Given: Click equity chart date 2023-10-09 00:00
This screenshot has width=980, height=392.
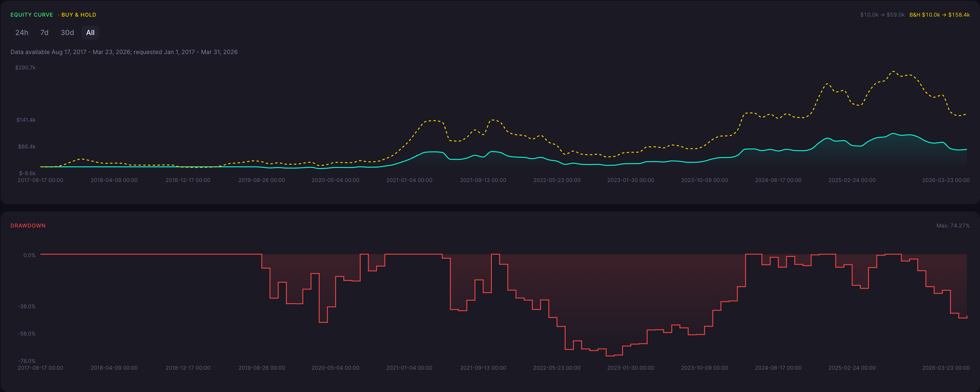Looking at the screenshot, I should tap(705, 181).
